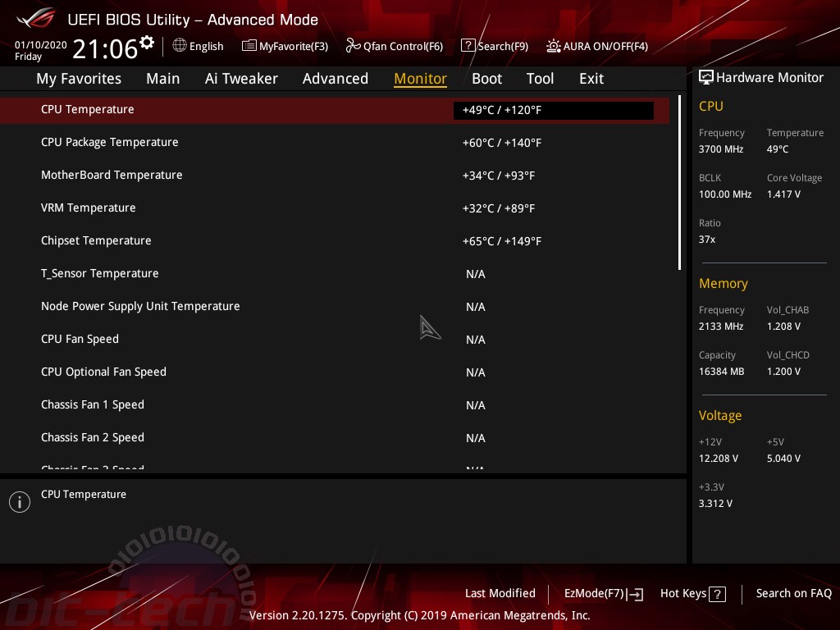Image resolution: width=840 pixels, height=630 pixels.
Task: Select CPU Package Temperature row
Action: (x=335, y=143)
